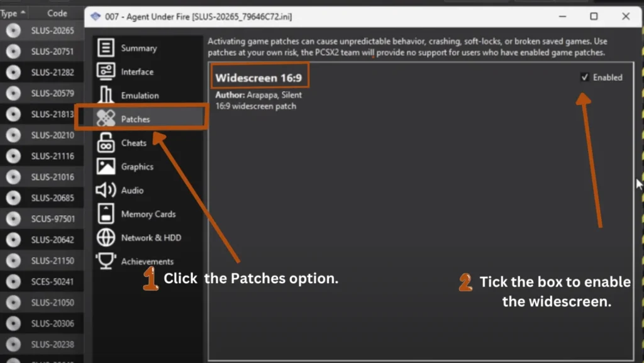Open the Cheats padlock icon
The image size is (644, 363).
point(106,142)
